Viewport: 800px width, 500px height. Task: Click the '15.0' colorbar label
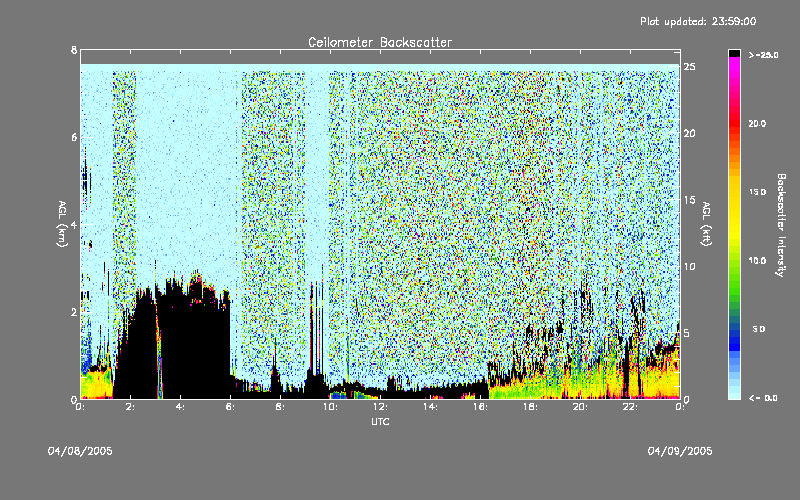tap(757, 192)
